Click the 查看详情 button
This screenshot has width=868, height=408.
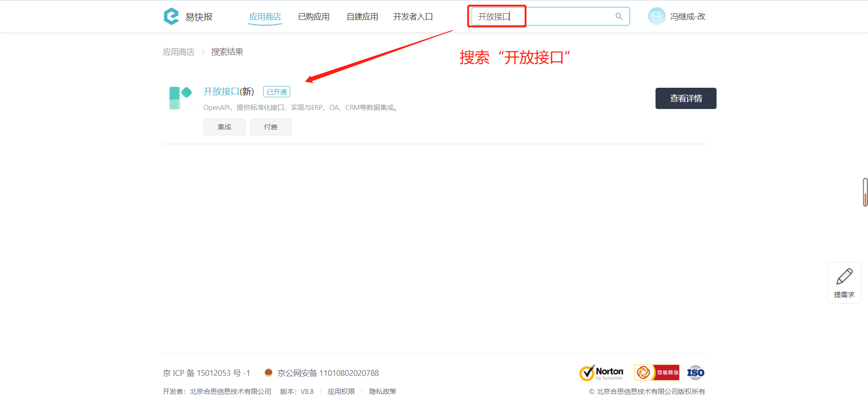686,98
